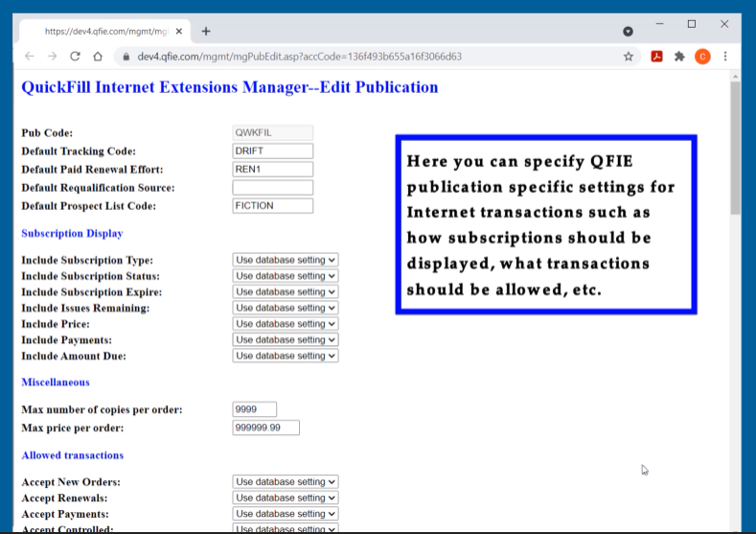Open the Include Payments dropdown
756x534 pixels.
[x=285, y=339]
